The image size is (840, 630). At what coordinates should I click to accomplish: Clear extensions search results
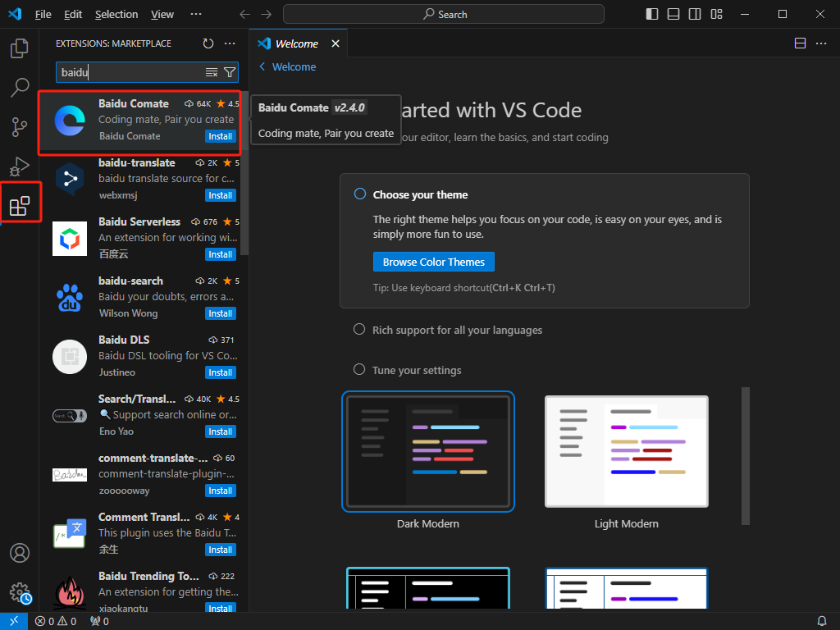pyautogui.click(x=212, y=72)
